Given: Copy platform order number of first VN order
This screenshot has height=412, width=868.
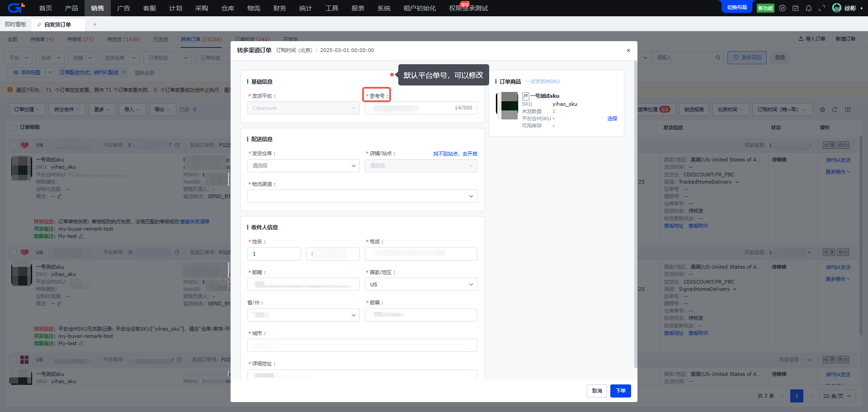Looking at the screenshot, I should point(177,145).
